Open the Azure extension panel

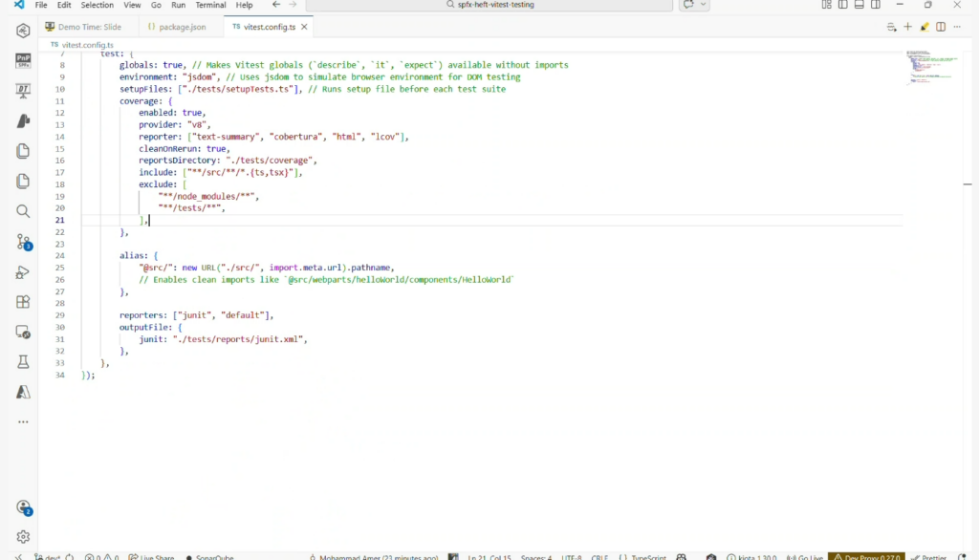pyautogui.click(x=23, y=393)
